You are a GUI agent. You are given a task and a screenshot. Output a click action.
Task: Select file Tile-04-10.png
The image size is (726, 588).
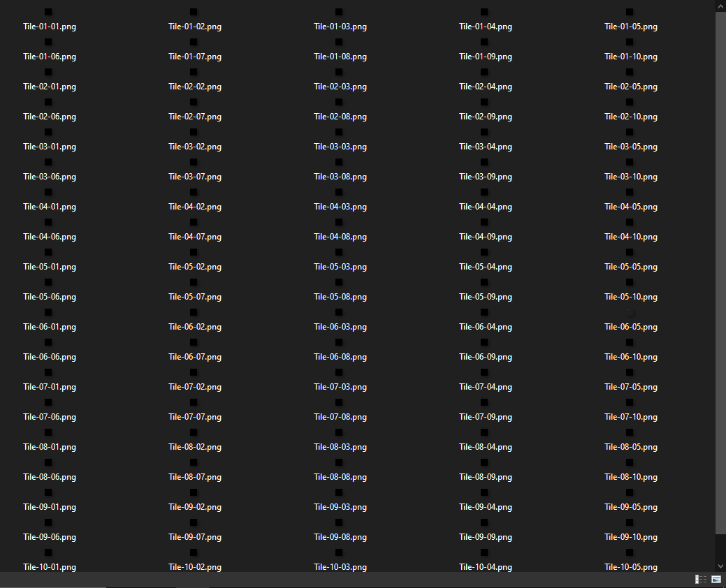[x=631, y=237]
